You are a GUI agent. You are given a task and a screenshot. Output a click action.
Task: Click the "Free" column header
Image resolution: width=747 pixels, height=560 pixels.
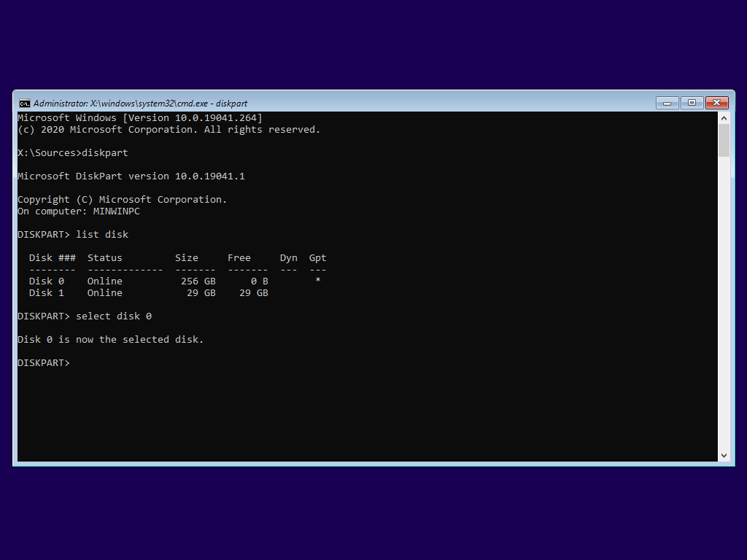239,257
